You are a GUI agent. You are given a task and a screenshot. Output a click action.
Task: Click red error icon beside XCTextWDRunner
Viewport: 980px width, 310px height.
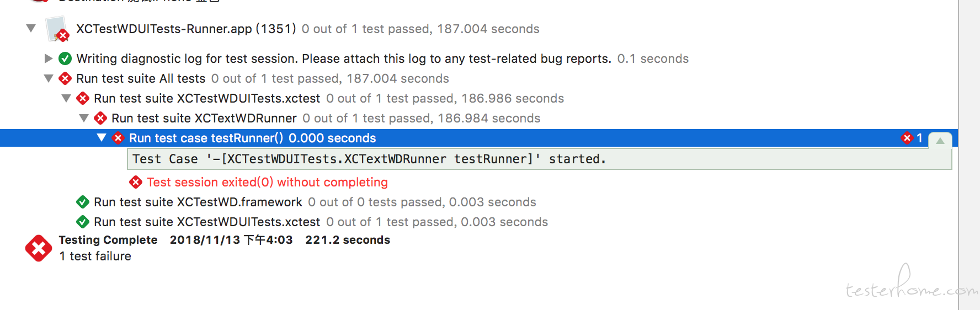click(x=100, y=118)
